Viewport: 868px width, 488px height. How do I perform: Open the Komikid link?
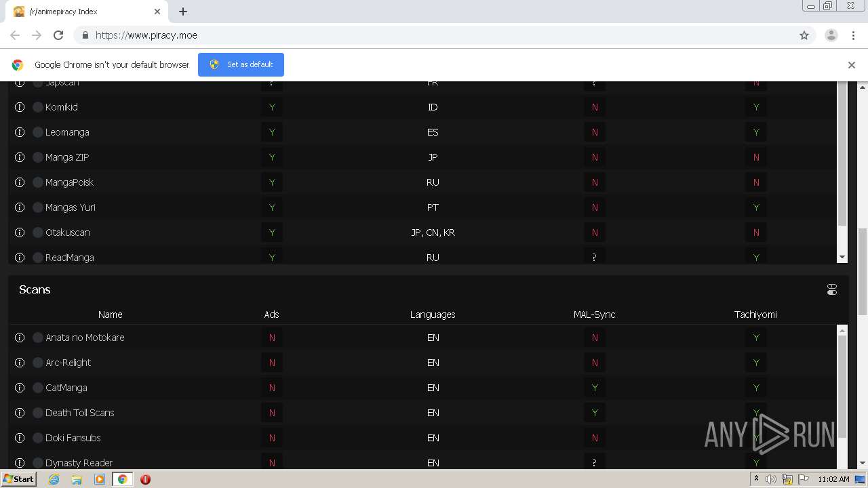(62, 107)
